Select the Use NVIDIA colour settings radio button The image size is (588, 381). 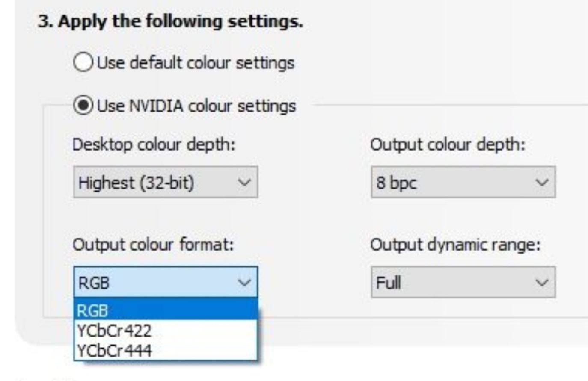pyautogui.click(x=83, y=105)
